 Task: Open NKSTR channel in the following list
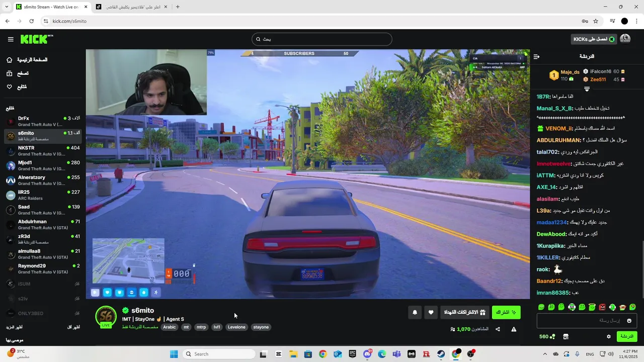(43, 151)
